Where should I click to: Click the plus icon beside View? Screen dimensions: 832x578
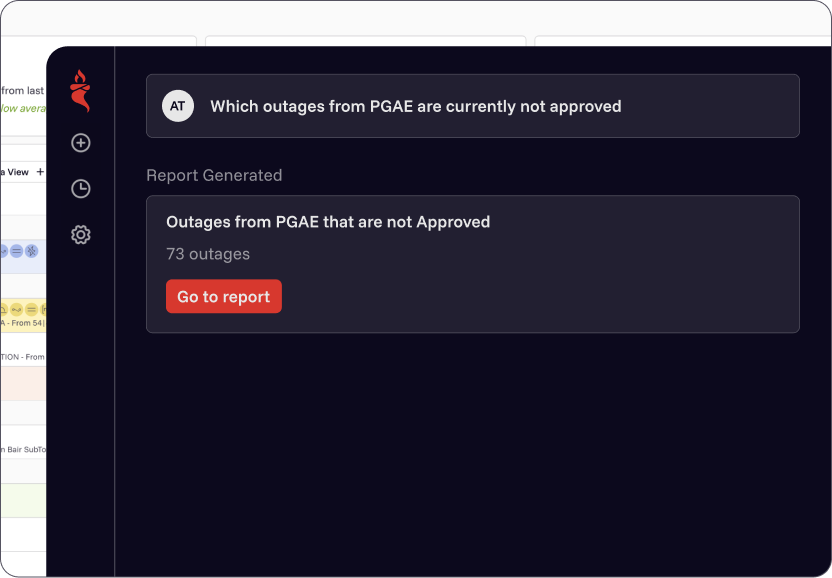(40, 172)
